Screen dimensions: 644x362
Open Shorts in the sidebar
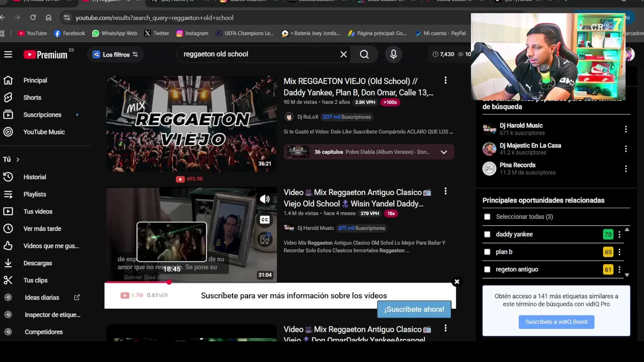click(x=32, y=98)
